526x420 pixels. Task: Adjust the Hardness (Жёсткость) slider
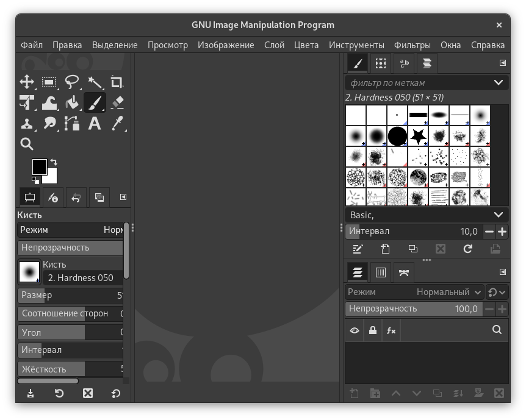(x=70, y=369)
